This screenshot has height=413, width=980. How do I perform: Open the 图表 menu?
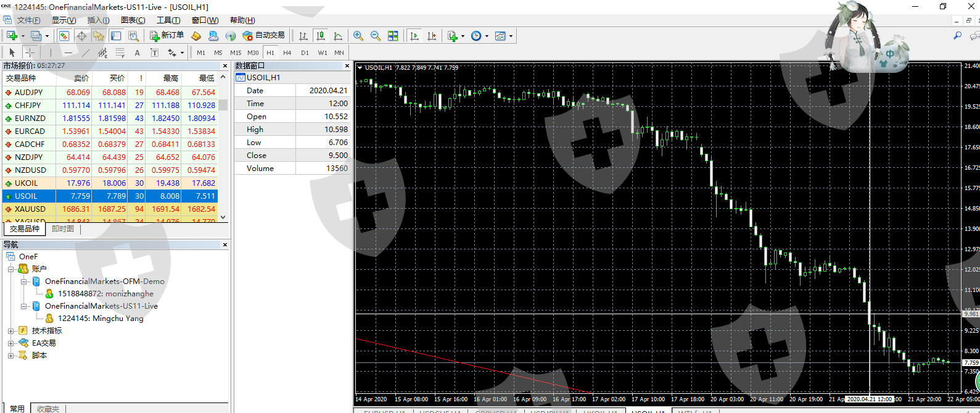tap(133, 20)
